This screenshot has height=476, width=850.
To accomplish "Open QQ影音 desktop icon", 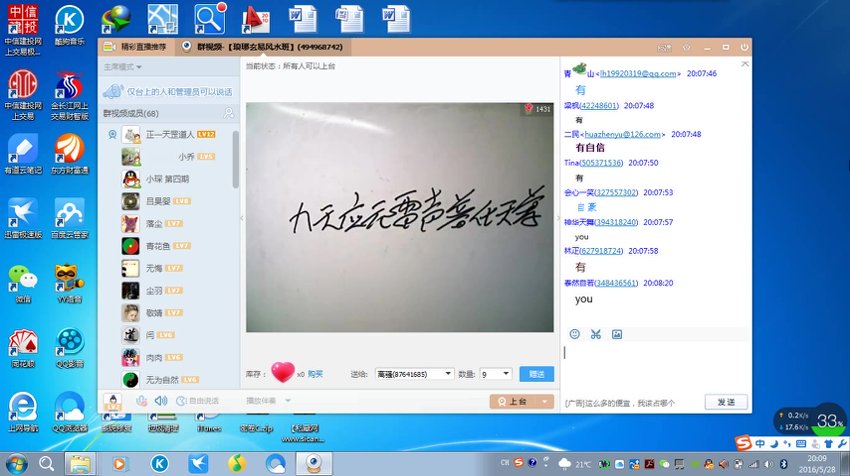I will (x=69, y=348).
